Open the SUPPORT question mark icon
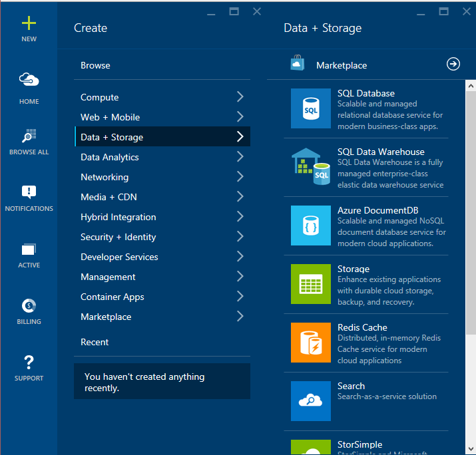The width and height of the screenshot is (476, 455). [29, 362]
